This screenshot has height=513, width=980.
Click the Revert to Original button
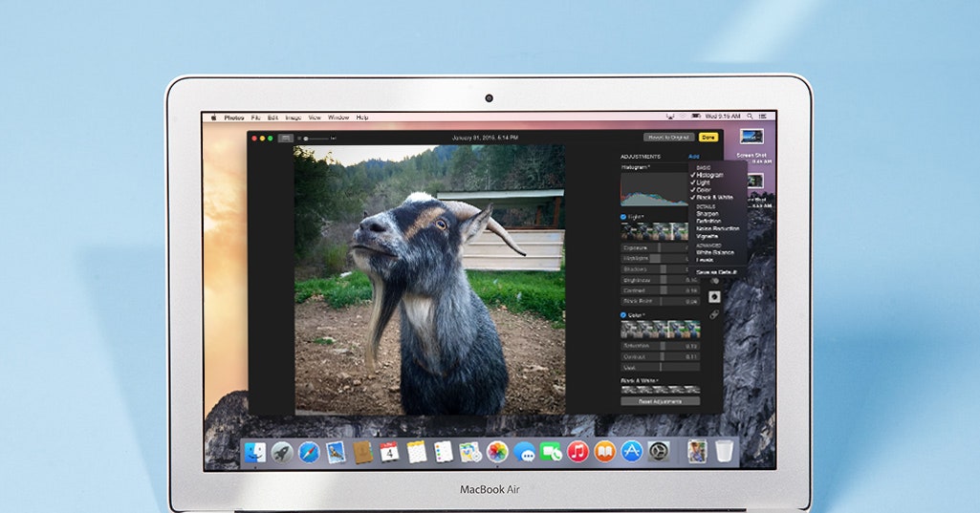pos(668,138)
